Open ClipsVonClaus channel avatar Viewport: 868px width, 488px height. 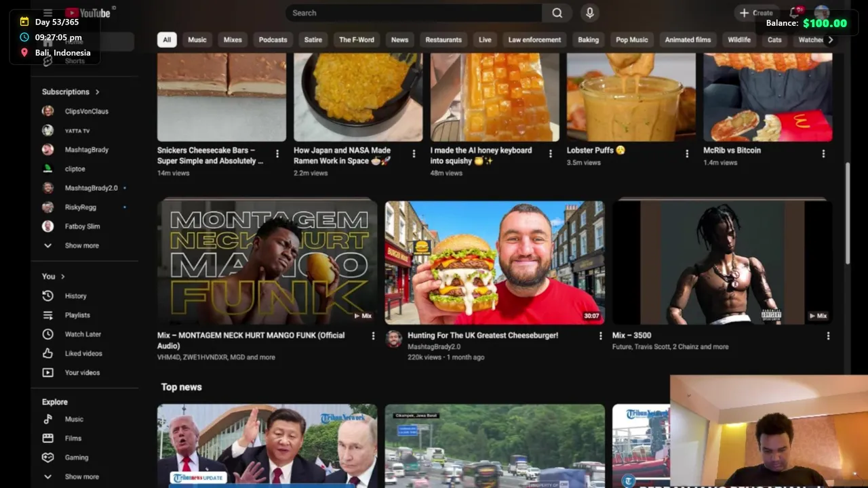click(47, 111)
